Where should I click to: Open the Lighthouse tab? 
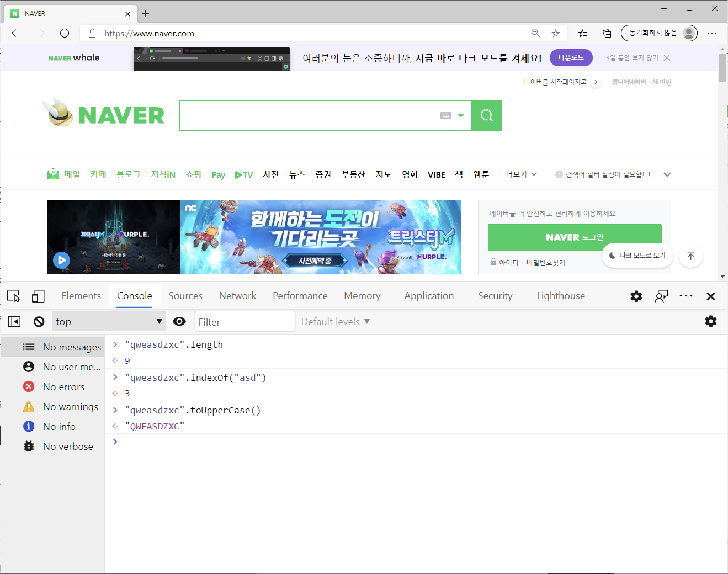pyautogui.click(x=561, y=296)
